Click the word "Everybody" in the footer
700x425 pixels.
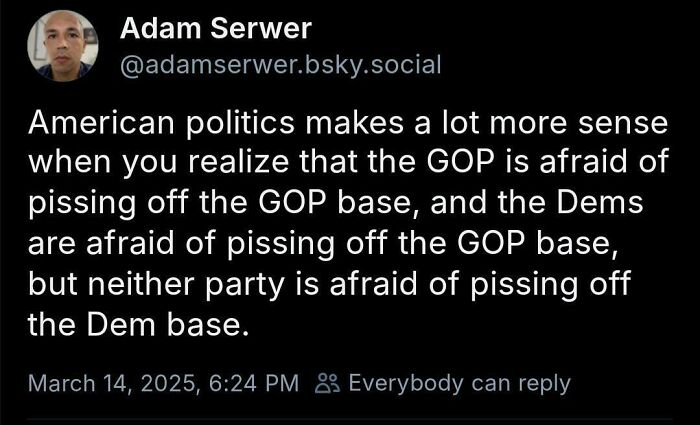pos(396,383)
